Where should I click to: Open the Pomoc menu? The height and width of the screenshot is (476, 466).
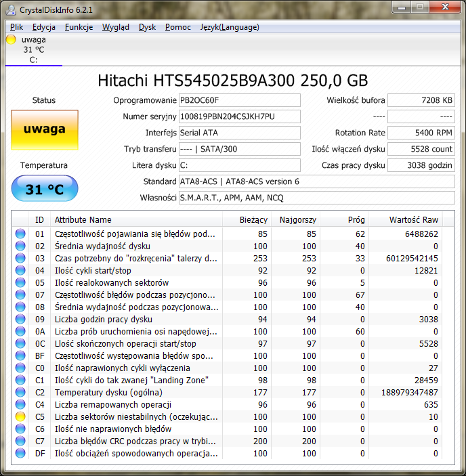click(x=178, y=27)
